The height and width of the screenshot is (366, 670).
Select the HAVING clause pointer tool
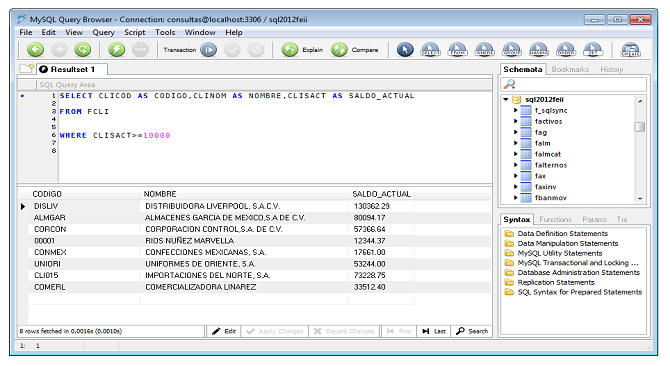pyautogui.click(x=539, y=50)
